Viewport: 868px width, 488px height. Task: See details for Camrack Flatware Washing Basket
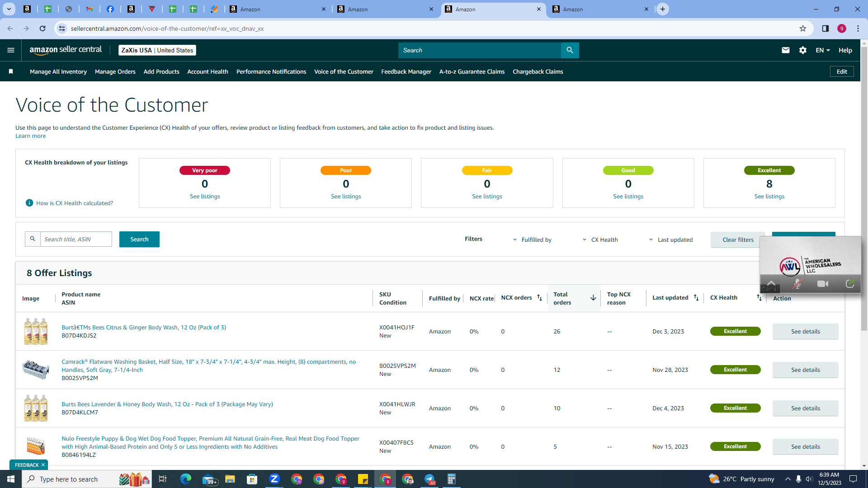tap(806, 370)
